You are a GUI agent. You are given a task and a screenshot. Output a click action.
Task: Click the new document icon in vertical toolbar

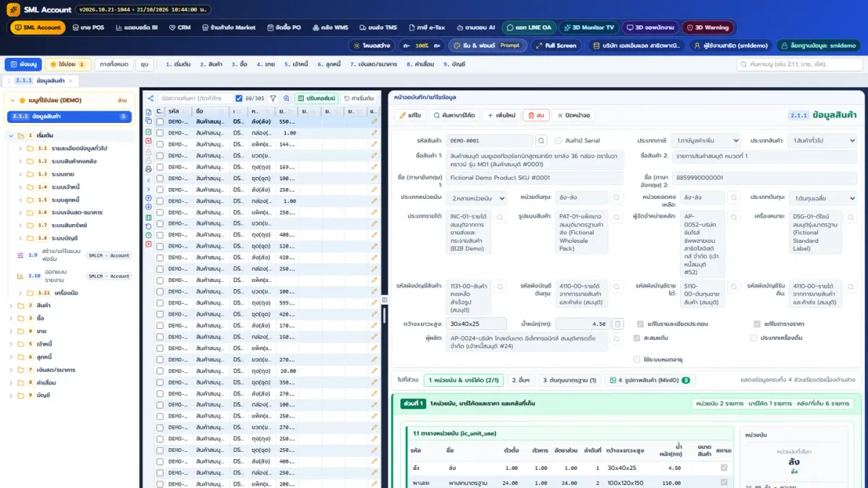point(149,112)
